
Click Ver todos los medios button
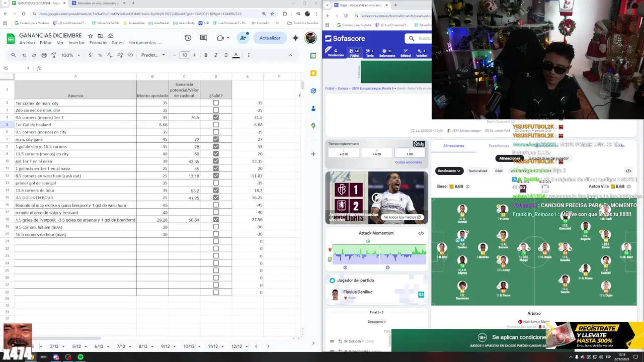click(x=402, y=217)
